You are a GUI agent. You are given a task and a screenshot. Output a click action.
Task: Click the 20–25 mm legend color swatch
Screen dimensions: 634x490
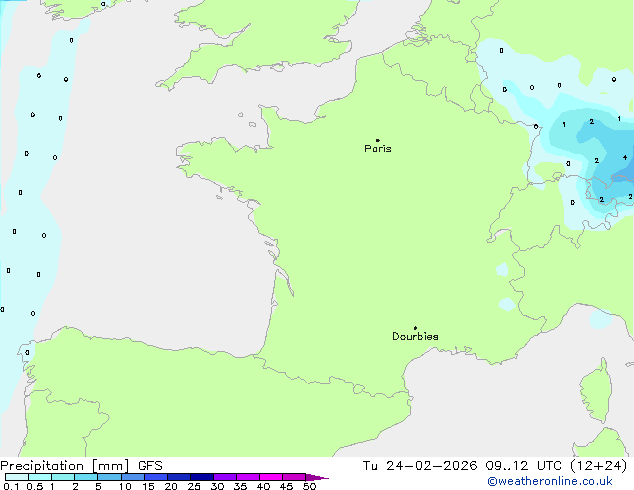179,477
